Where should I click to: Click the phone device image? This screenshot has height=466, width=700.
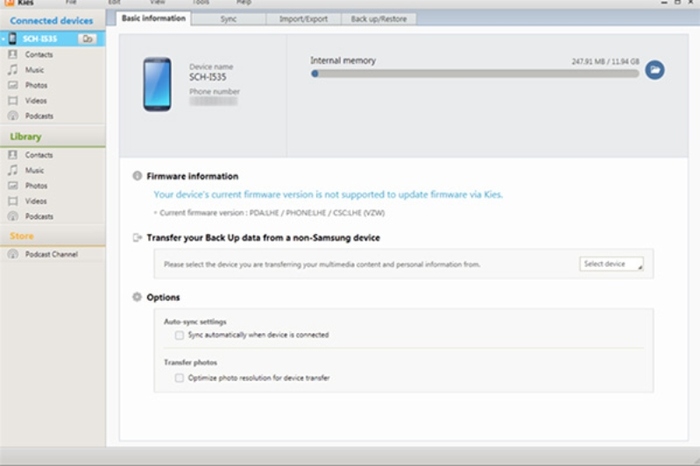[x=157, y=82]
